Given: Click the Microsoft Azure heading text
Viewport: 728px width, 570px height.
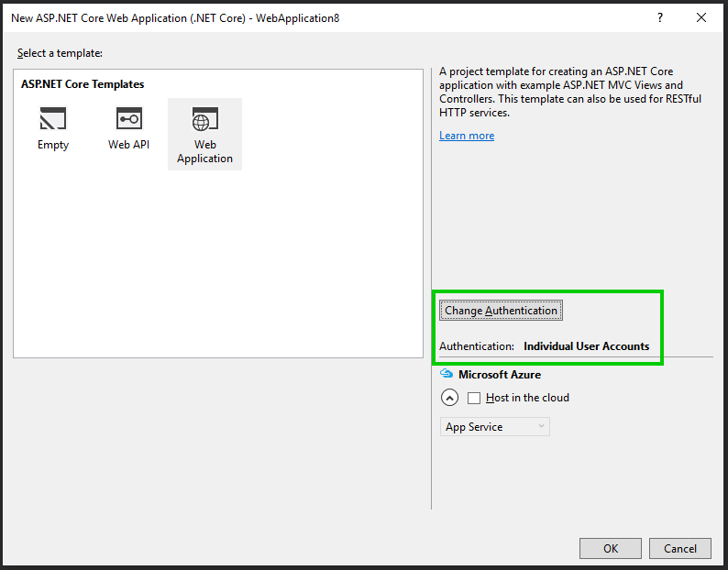Looking at the screenshot, I should pos(500,375).
